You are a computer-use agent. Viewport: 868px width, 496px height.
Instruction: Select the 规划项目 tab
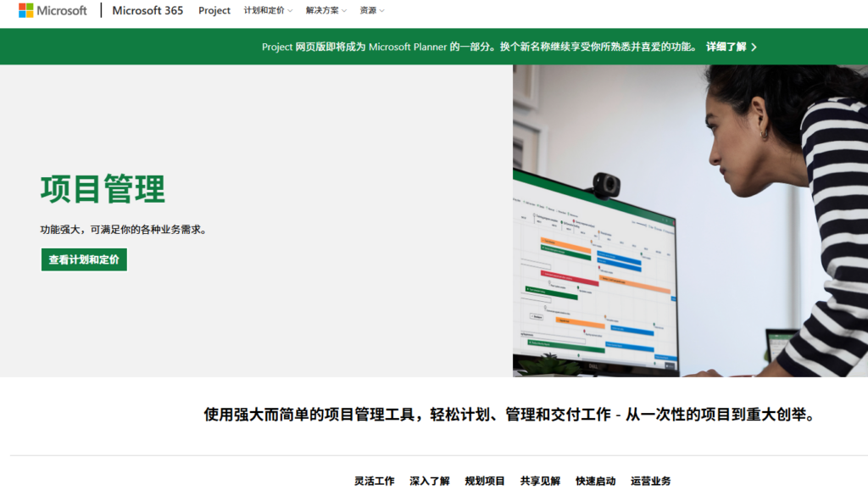[x=485, y=481]
